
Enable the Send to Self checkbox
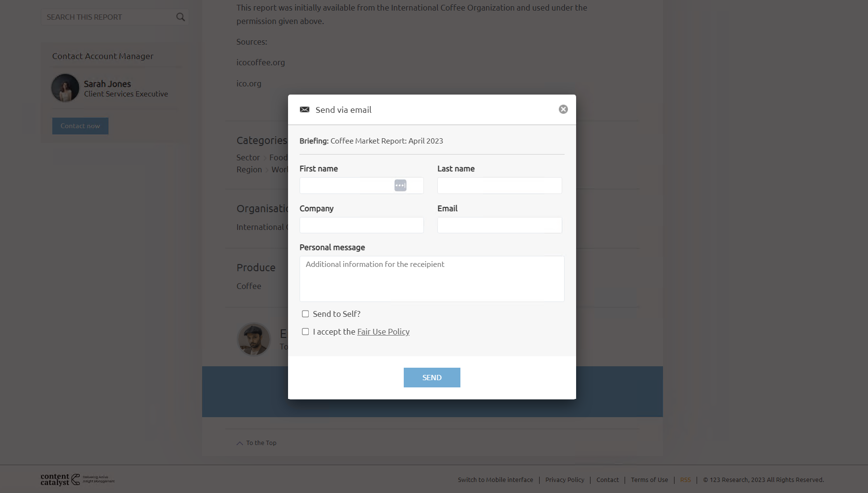[305, 314]
